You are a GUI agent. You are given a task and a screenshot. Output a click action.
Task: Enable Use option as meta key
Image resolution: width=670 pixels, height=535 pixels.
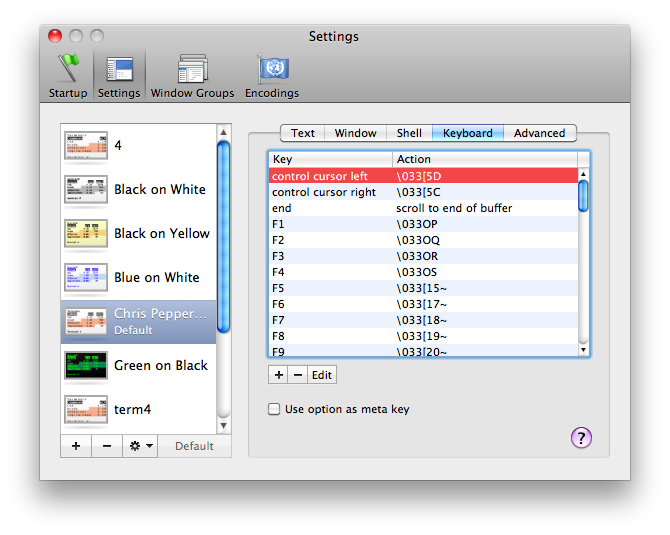[x=274, y=409]
